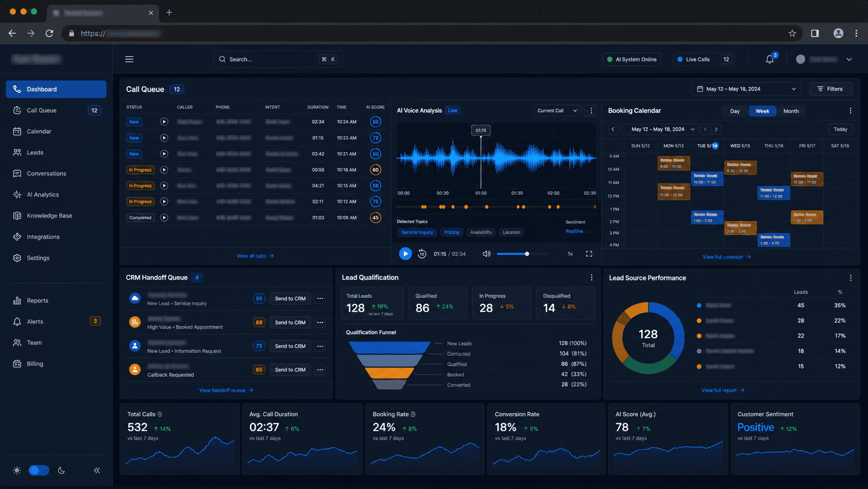Click Today button in calendar
Screen dimensions: 868x489
840,129
